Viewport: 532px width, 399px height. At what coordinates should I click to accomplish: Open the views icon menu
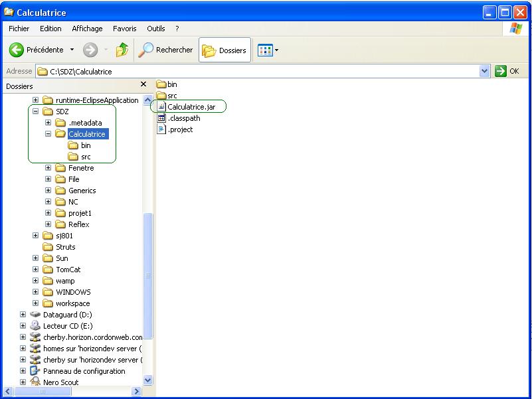pyautogui.click(x=265, y=50)
